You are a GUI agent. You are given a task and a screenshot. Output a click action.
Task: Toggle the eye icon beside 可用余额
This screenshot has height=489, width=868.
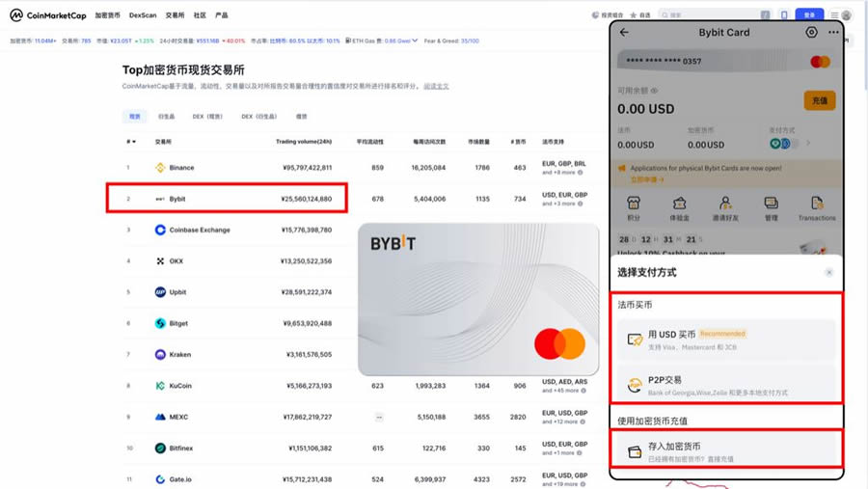[654, 91]
